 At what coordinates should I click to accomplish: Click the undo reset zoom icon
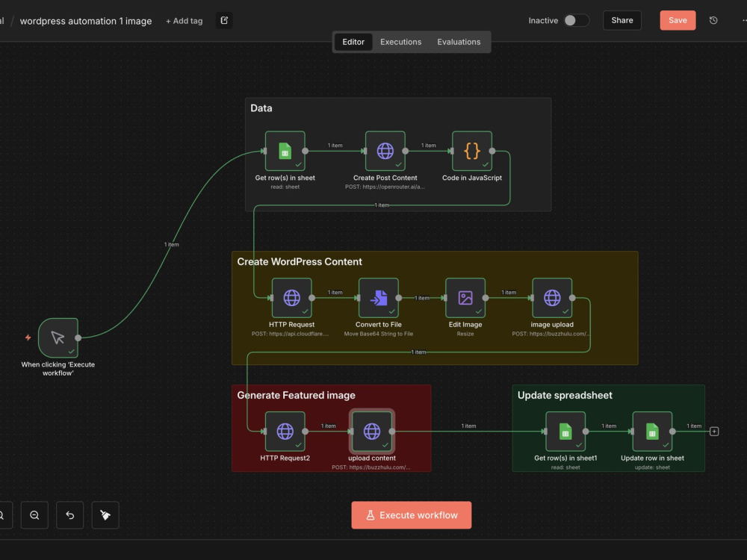70,515
